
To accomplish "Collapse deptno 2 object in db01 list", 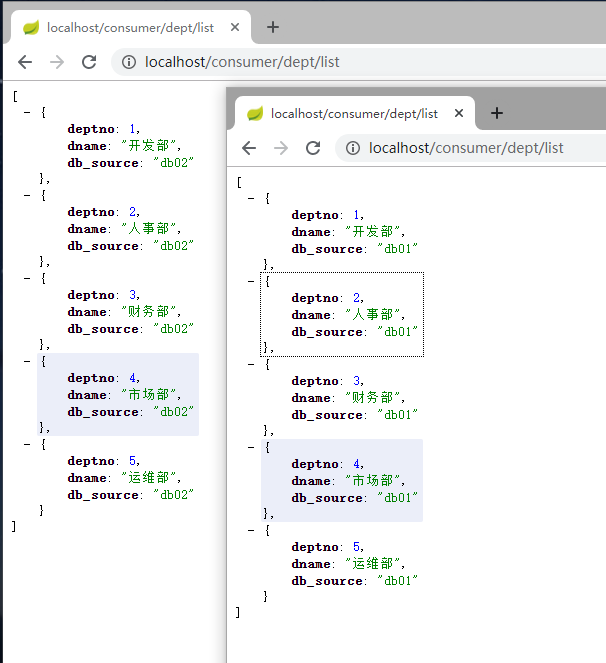I will click(x=251, y=281).
